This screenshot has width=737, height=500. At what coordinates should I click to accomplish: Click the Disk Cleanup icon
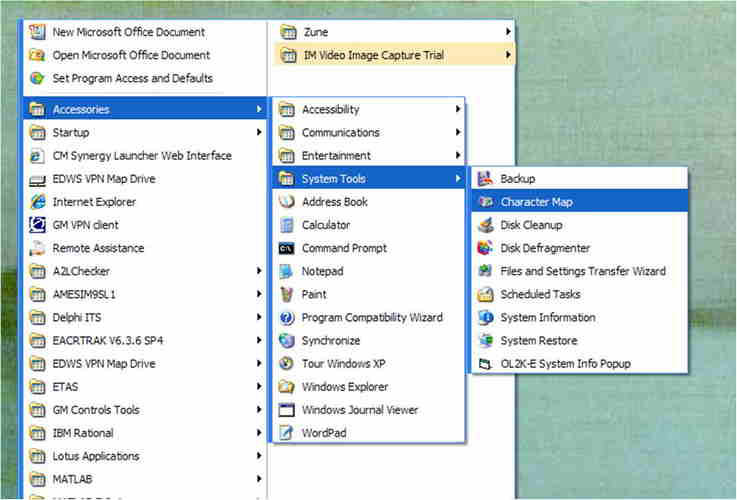(x=486, y=225)
